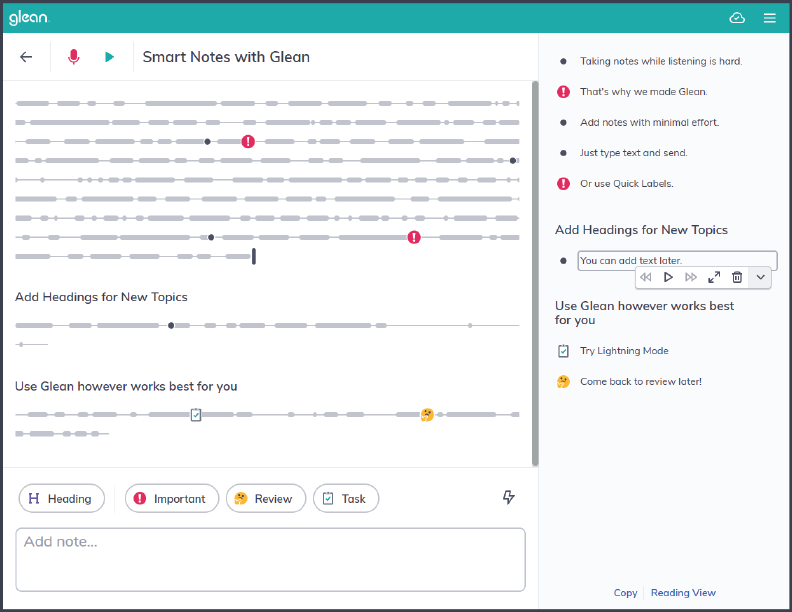The height and width of the screenshot is (612, 792).
Task: Click notes-panel heading 'Add Headings for New Topics'
Action: pos(641,230)
